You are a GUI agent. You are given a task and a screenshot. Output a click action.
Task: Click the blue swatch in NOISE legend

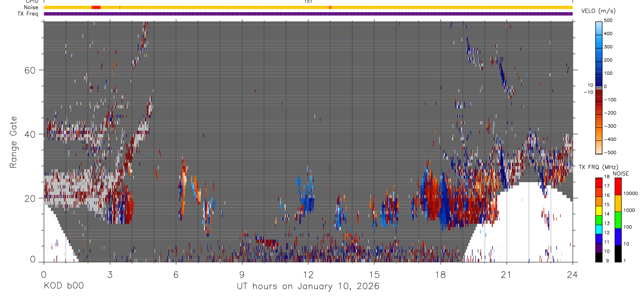pyautogui.click(x=618, y=237)
